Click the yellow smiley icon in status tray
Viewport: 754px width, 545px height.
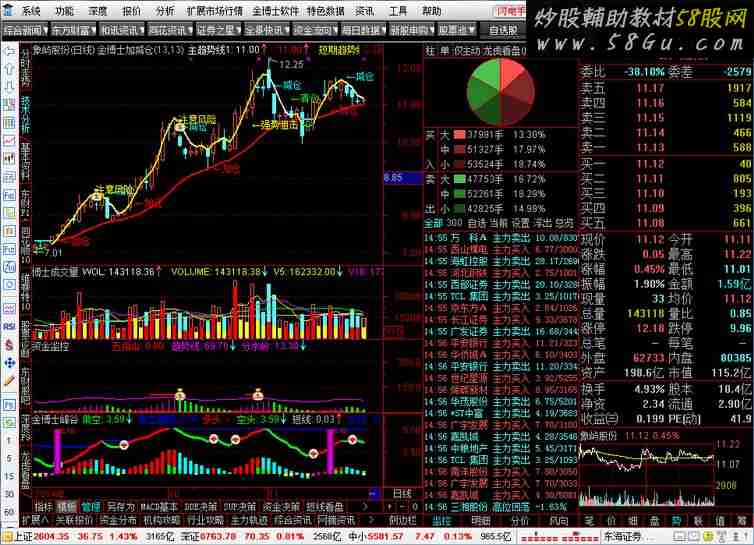[x=708, y=536]
